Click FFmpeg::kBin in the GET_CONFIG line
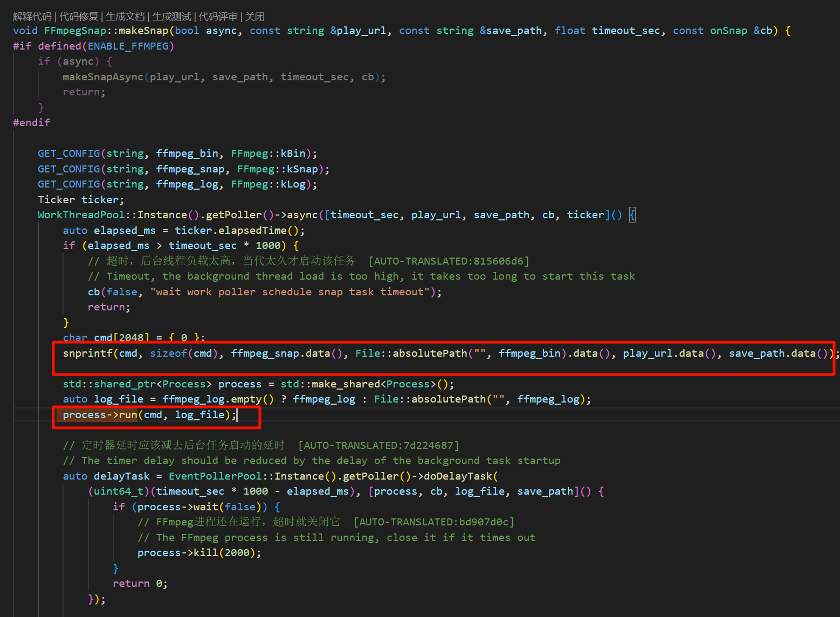Viewport: 840px width, 617px height. click(x=268, y=154)
